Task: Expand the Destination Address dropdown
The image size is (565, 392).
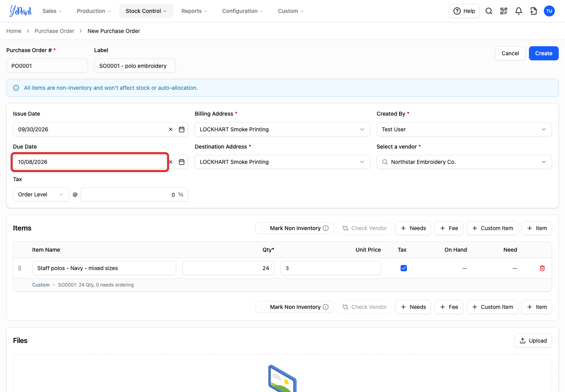Action: click(x=282, y=162)
